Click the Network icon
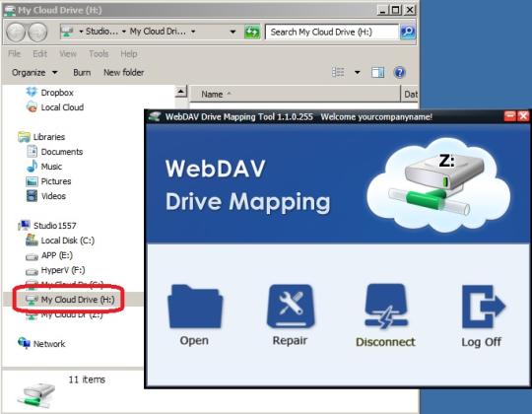This screenshot has width=532, height=414. [24, 343]
